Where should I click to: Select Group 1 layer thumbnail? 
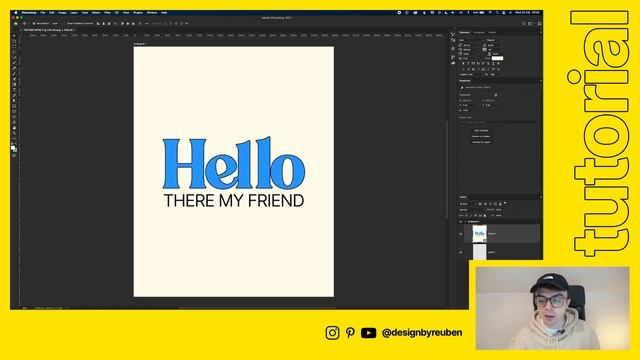tap(480, 233)
